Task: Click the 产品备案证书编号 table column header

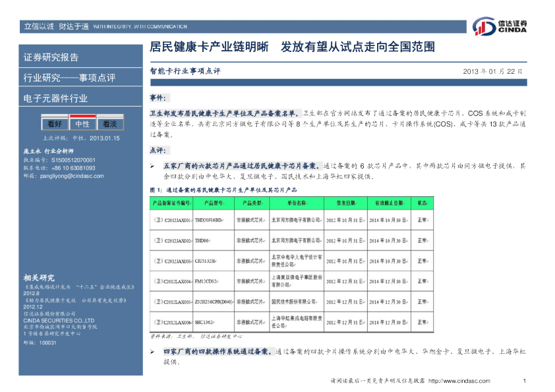Action: (x=173, y=203)
